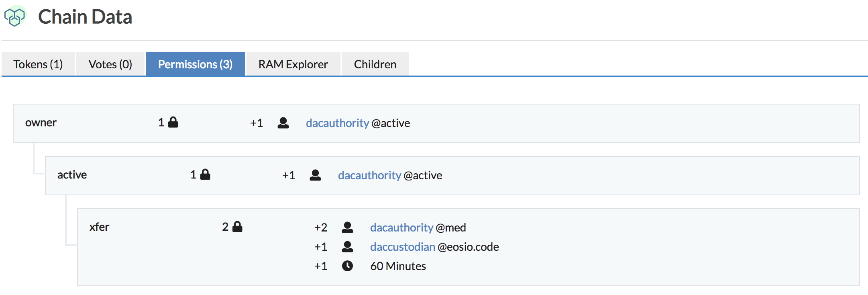
Task: Click the user icon beside daccustodian
Action: [x=347, y=247]
